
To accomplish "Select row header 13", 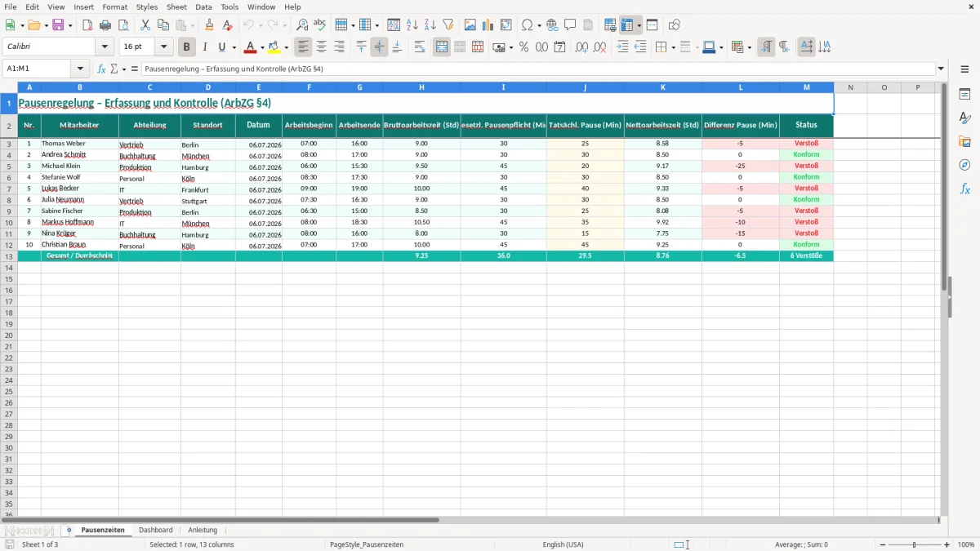I will coord(9,256).
